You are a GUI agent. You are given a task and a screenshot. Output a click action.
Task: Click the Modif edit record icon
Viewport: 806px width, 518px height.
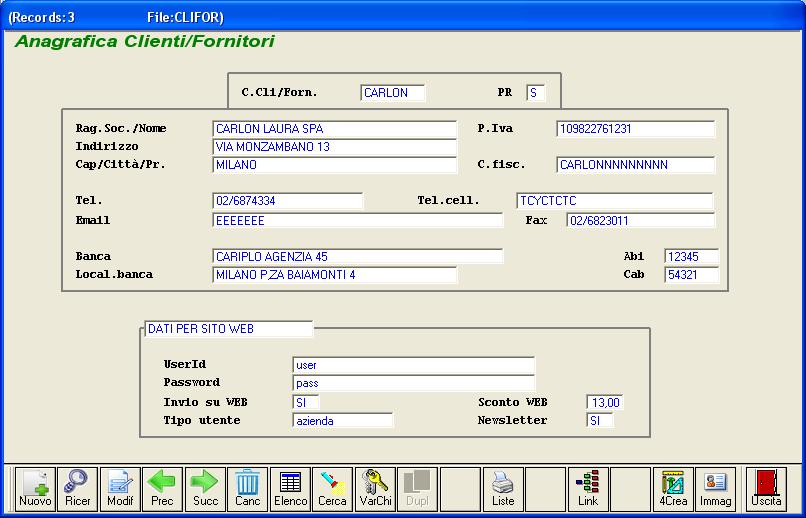click(120, 489)
